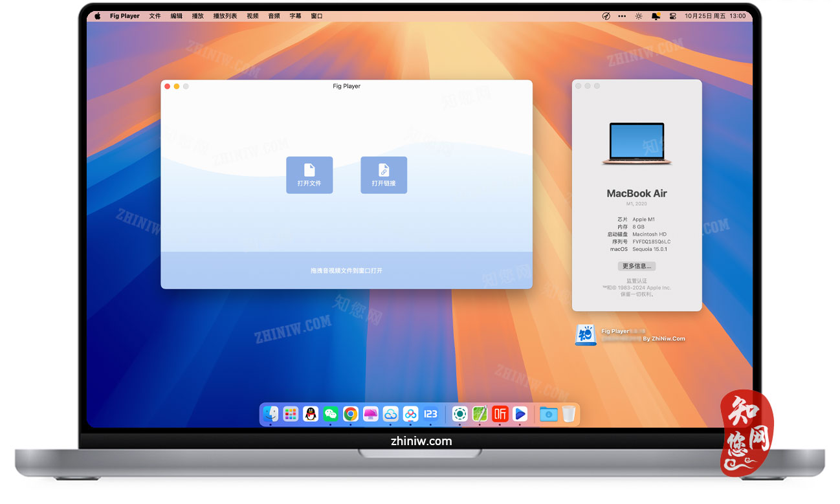Click the 8 GB memory value
Image resolution: width=840 pixels, height=504 pixels.
point(638,227)
